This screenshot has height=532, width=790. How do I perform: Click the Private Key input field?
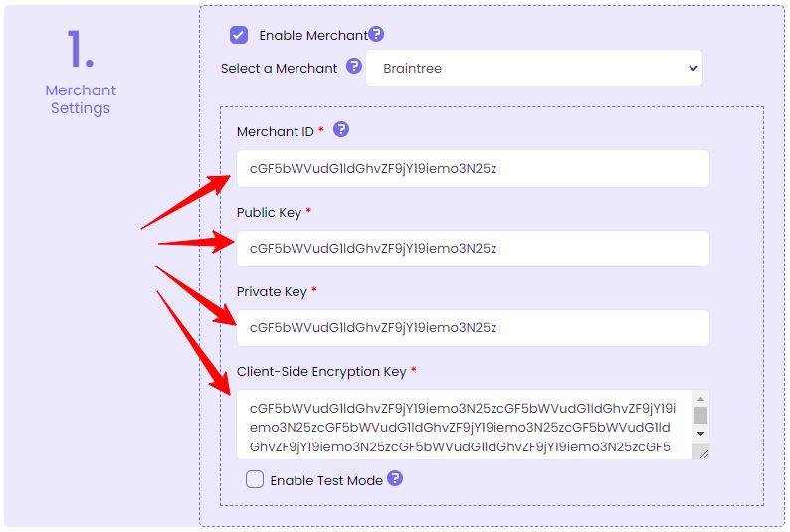tap(473, 328)
